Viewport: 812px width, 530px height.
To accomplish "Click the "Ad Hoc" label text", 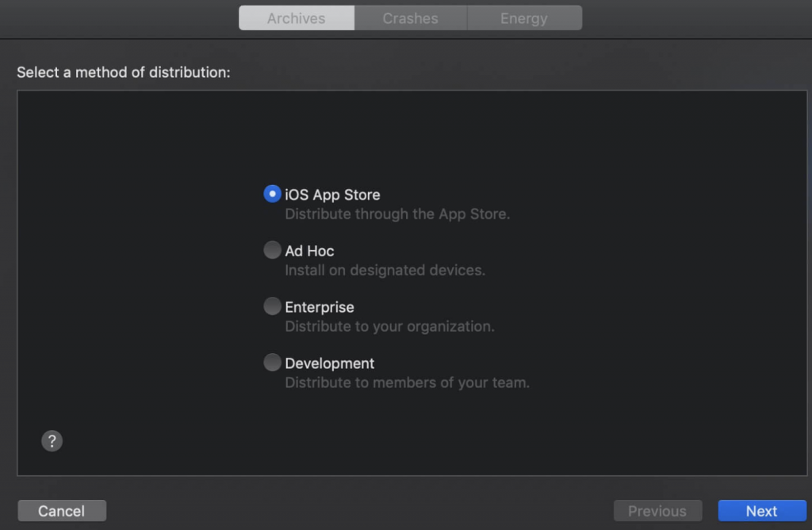I will point(309,251).
